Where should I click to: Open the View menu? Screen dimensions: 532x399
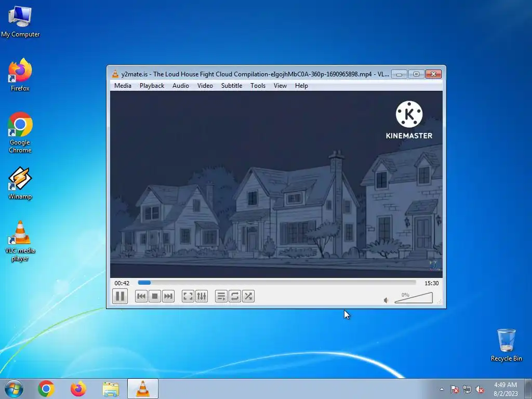click(280, 86)
